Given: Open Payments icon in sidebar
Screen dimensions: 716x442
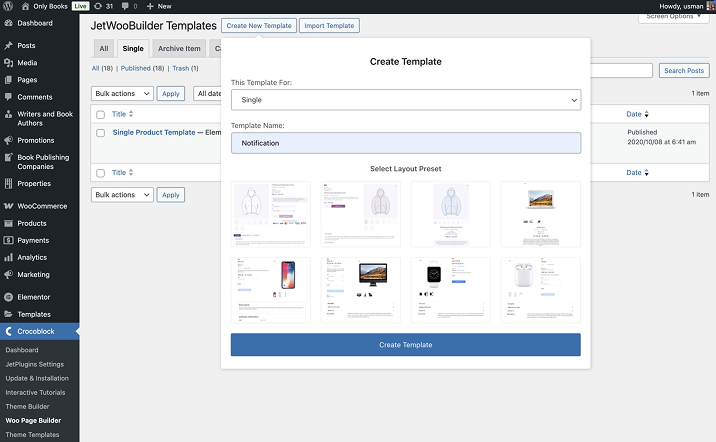Looking at the screenshot, I should point(8,240).
